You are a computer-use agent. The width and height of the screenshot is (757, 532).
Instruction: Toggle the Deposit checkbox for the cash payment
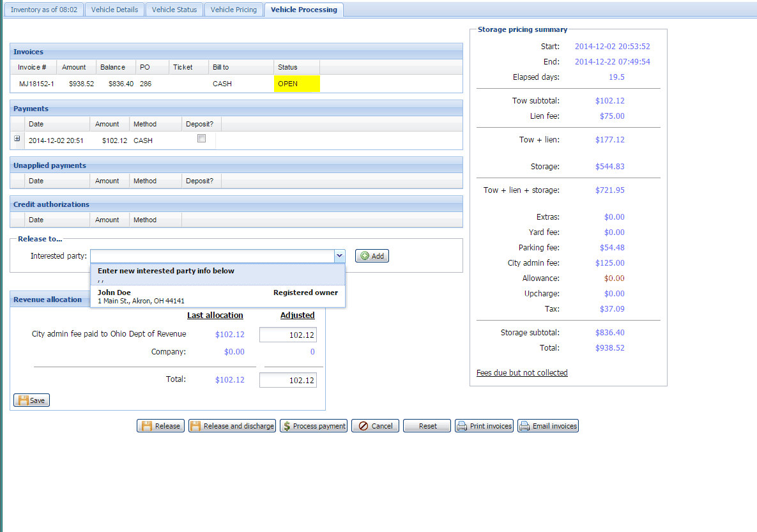tap(202, 139)
